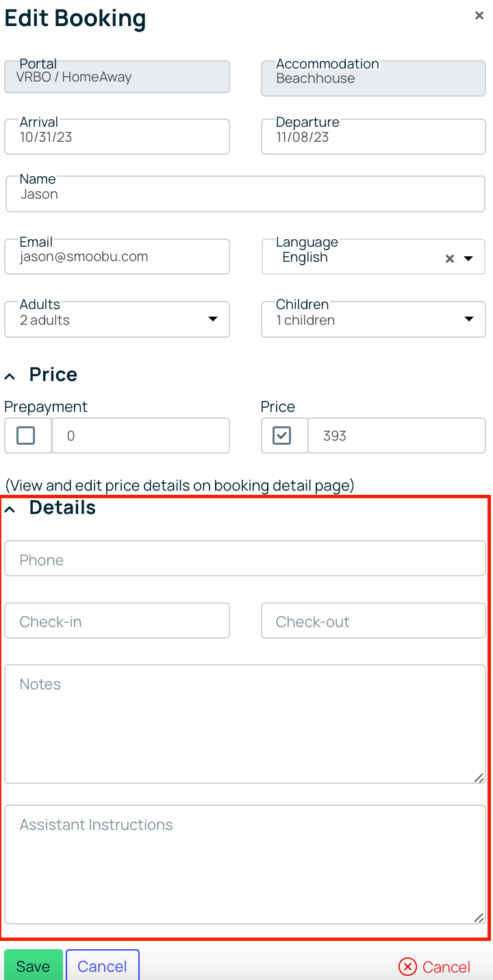Image resolution: width=493 pixels, height=980 pixels.
Task: Click the Notes text area resize handle
Action: pos(479,777)
